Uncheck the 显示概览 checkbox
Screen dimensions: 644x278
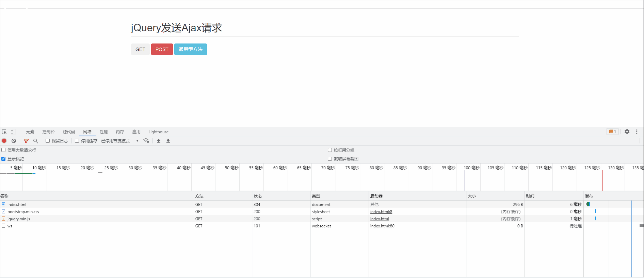point(4,159)
